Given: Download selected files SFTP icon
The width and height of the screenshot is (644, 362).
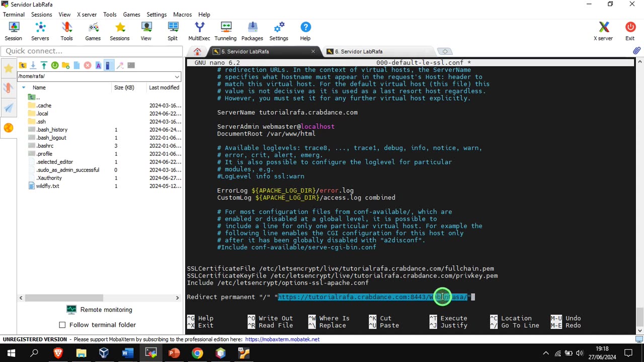Looking at the screenshot, I should tap(33, 65).
